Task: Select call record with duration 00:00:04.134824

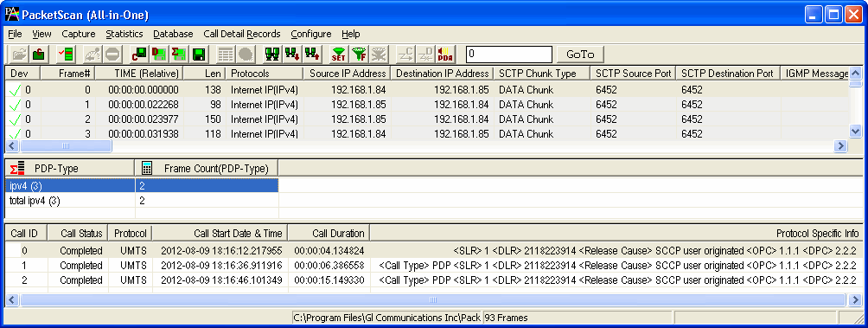Action: [434, 250]
